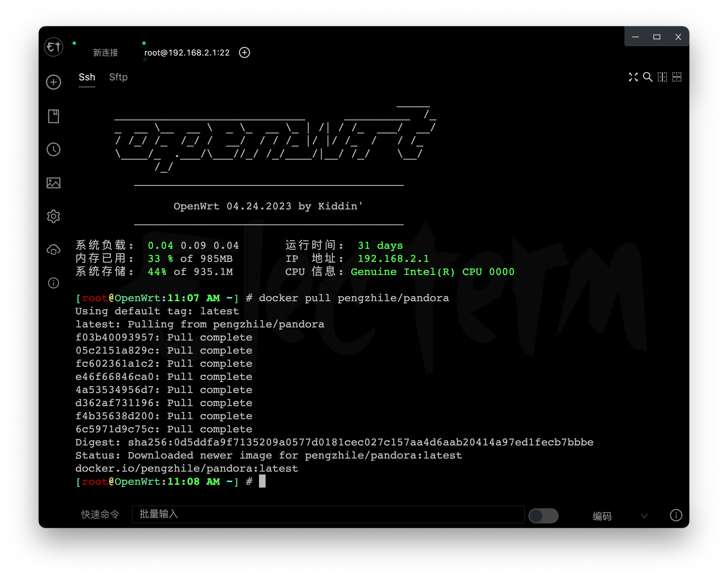This screenshot has height=579, width=728.
Task: Open cloud sync settings icon
Action: (x=54, y=250)
